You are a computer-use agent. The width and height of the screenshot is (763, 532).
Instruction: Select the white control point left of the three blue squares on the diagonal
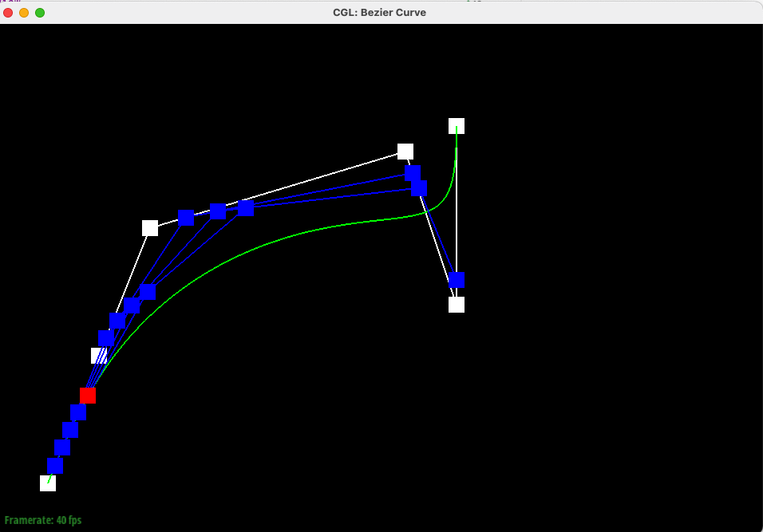(150, 228)
